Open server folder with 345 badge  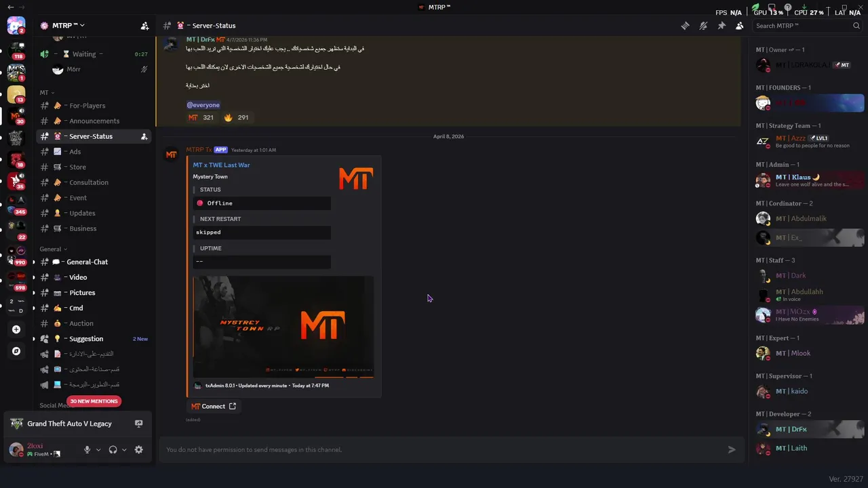coord(16,205)
